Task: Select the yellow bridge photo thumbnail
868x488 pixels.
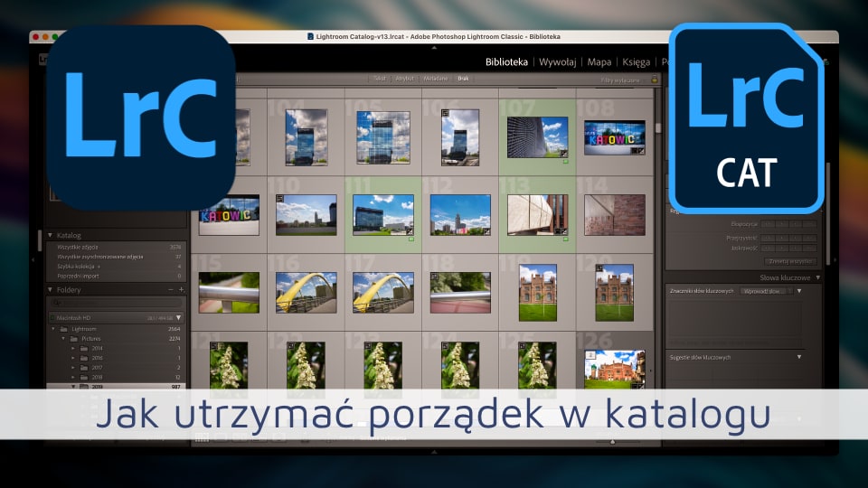Action: click(306, 291)
